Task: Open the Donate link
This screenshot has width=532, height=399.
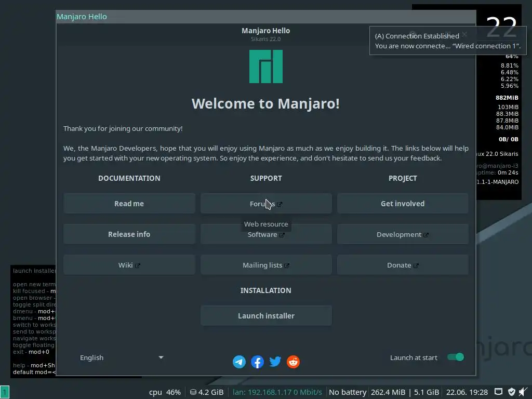Action: (x=403, y=265)
